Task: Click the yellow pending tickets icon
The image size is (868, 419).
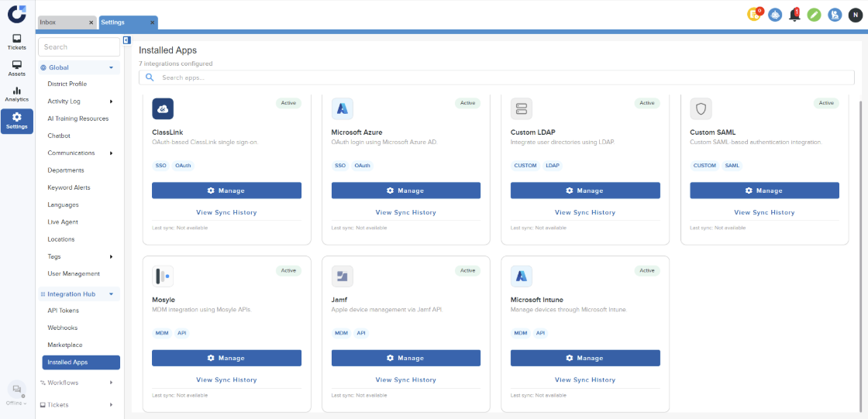Action: 754,14
